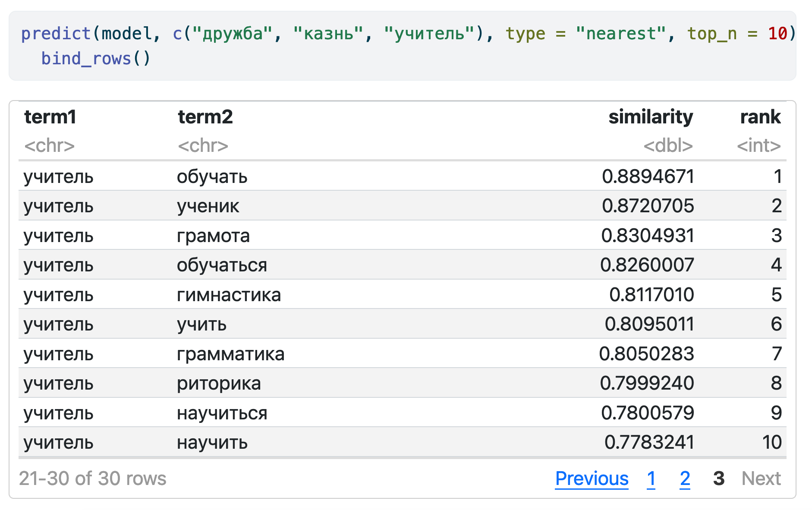Click the гимнастика entry in the table

(229, 295)
